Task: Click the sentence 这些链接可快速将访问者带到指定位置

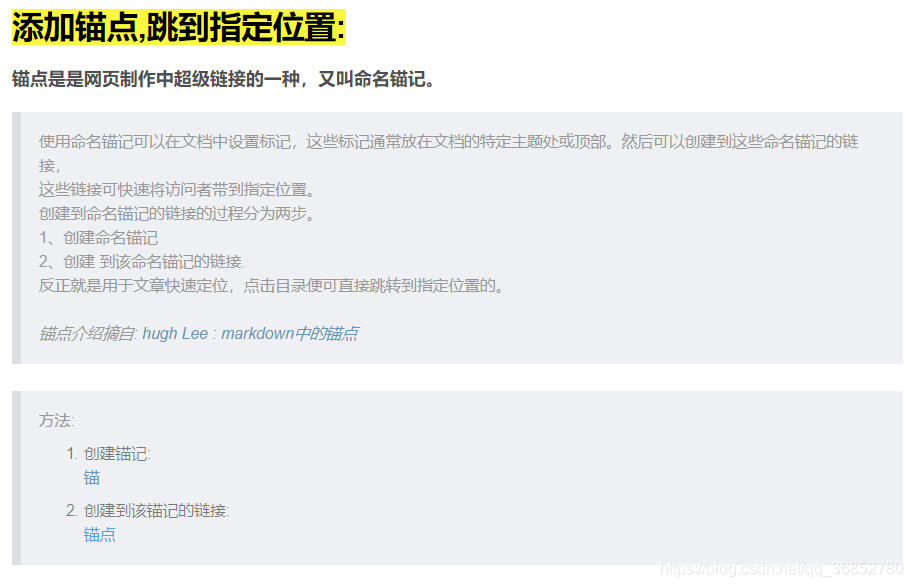Action: click(178, 190)
